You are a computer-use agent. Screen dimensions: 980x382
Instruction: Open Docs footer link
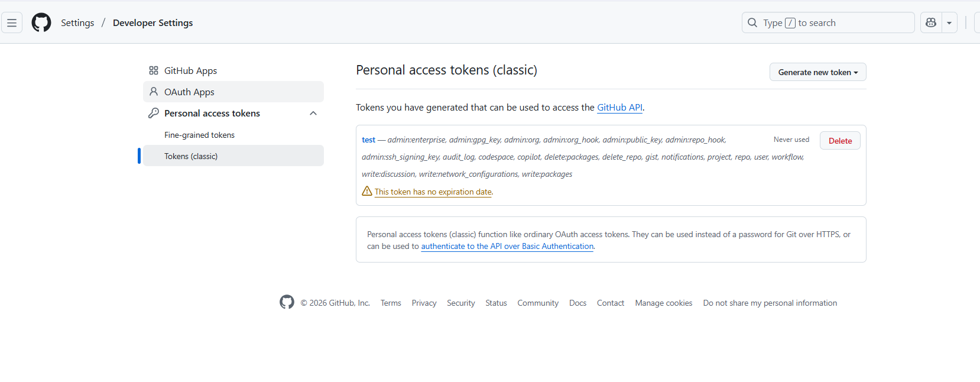point(578,303)
